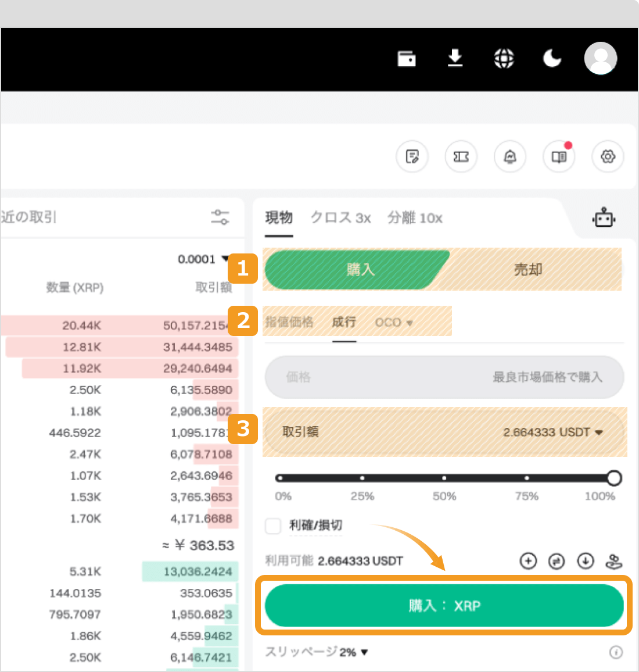Click the 13,036.2424 buy order row
This screenshot has height=672, width=639.
point(119,571)
